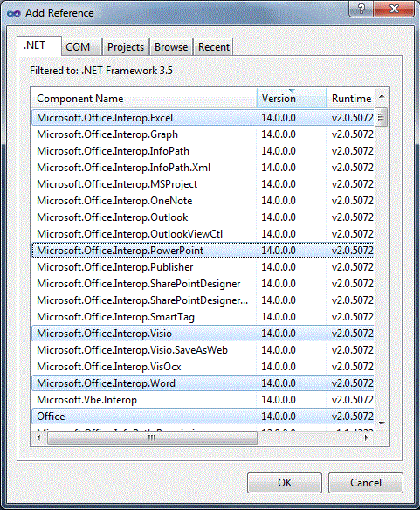Select Microsoft.Office.Interop.Outlook row

pyautogui.click(x=203, y=217)
